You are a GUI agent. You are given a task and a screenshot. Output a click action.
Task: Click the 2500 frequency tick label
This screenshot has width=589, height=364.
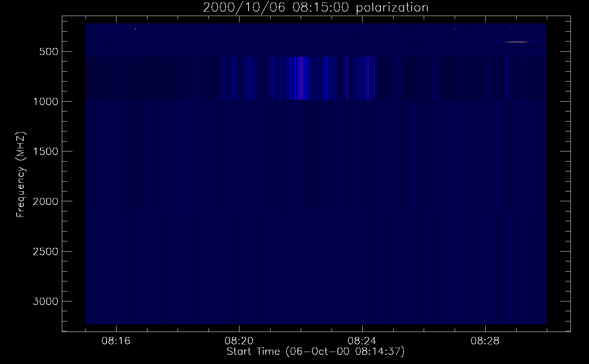(x=46, y=252)
